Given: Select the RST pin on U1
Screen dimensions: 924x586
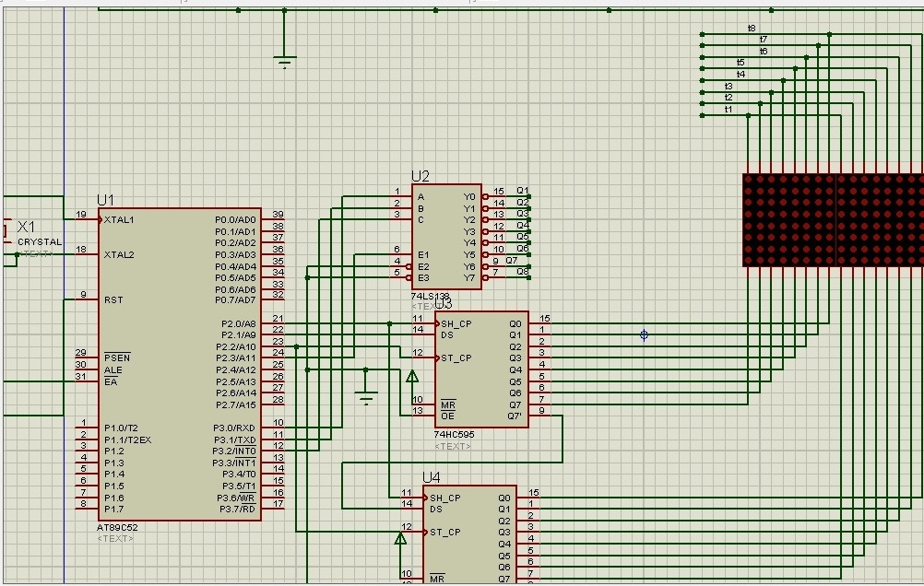Looking at the screenshot, I should point(113,300).
